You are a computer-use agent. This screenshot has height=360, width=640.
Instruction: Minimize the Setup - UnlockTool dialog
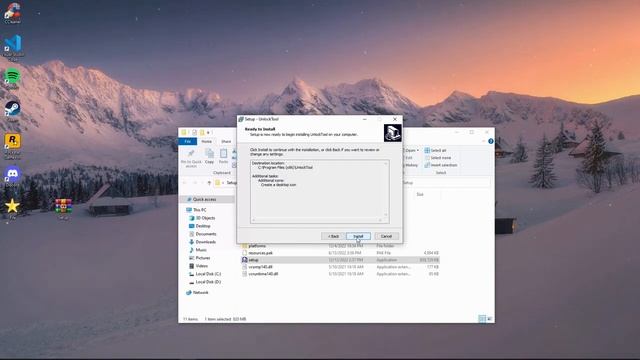(x=364, y=119)
